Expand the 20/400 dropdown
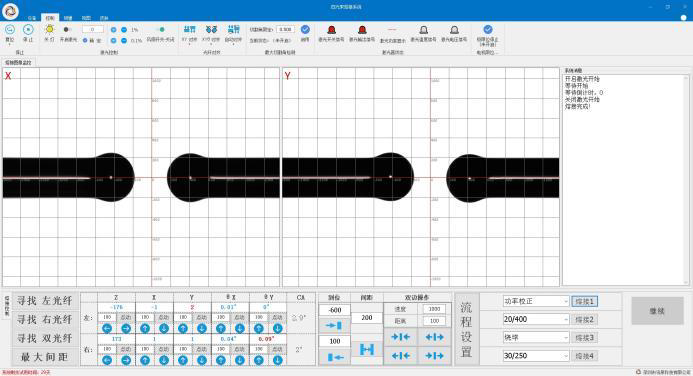 (536, 319)
